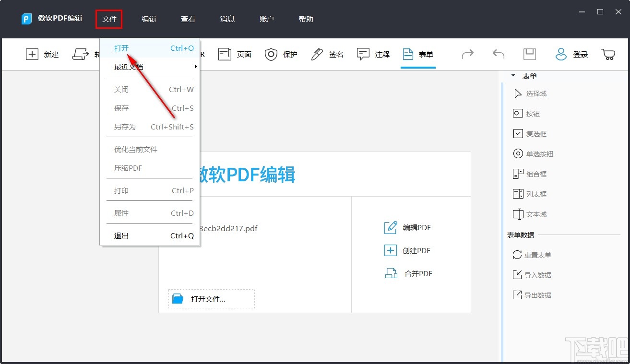Click the 单选按钮 text label
Screen dimensions: 630x364
(540, 154)
